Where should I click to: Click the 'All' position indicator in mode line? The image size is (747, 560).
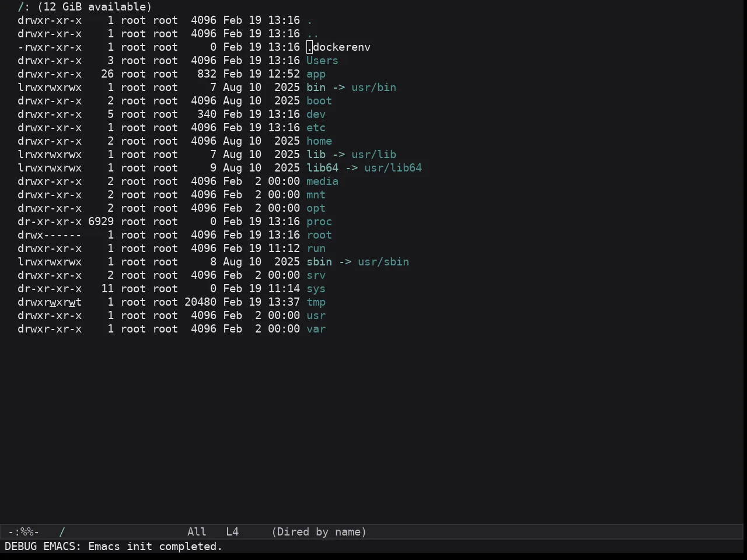click(197, 532)
